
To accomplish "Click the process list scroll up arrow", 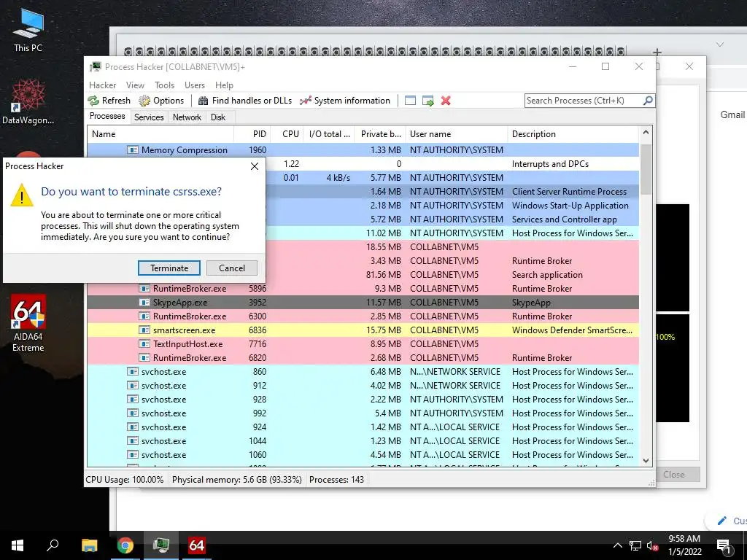I will pyautogui.click(x=646, y=133).
